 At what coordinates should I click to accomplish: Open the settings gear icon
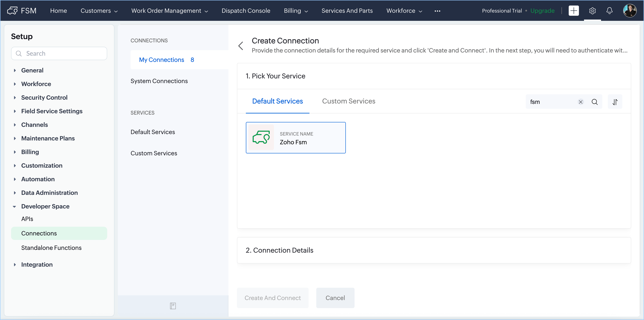592,11
